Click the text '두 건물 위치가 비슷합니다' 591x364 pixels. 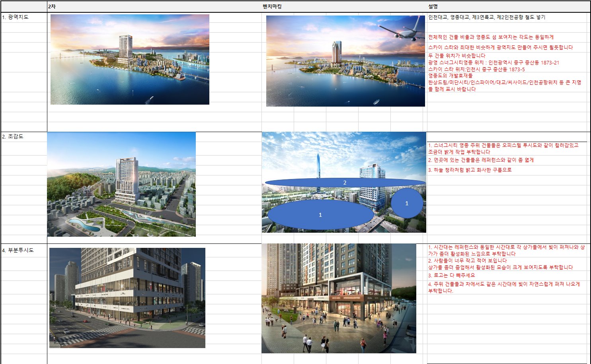coord(457,56)
